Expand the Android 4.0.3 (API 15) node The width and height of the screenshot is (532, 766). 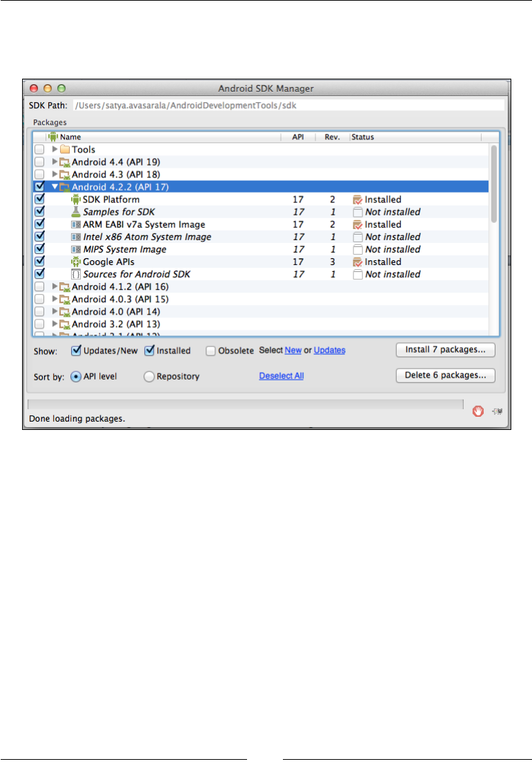(x=55, y=299)
